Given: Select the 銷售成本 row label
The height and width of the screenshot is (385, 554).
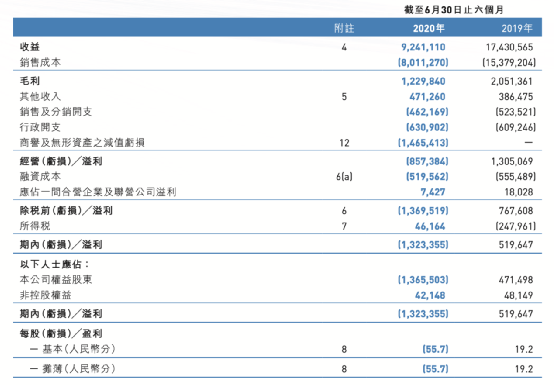Looking at the screenshot, I should [40, 63].
